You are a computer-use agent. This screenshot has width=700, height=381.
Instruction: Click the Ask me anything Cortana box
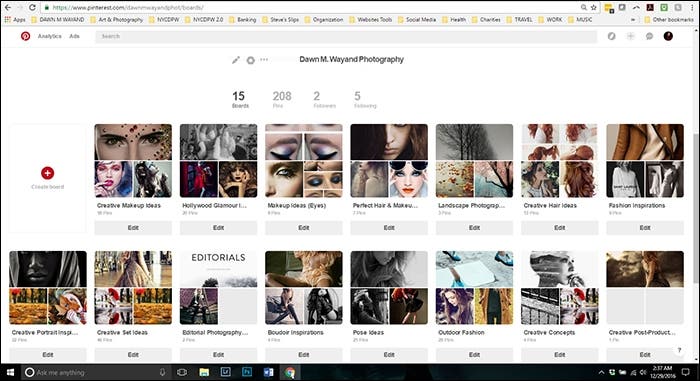(96, 372)
